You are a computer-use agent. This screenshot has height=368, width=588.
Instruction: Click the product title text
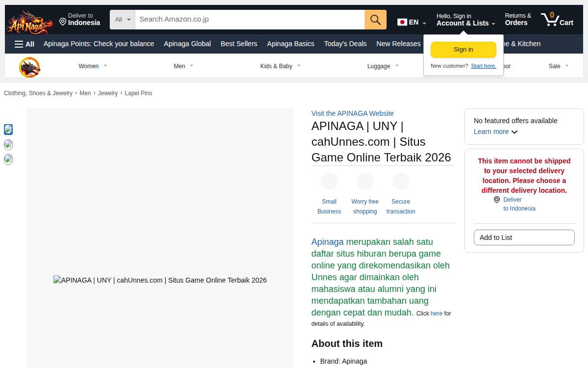tap(381, 142)
